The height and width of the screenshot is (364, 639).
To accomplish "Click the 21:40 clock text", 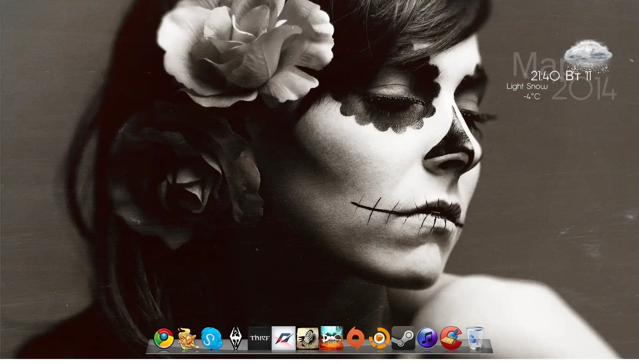I will click(x=545, y=76).
